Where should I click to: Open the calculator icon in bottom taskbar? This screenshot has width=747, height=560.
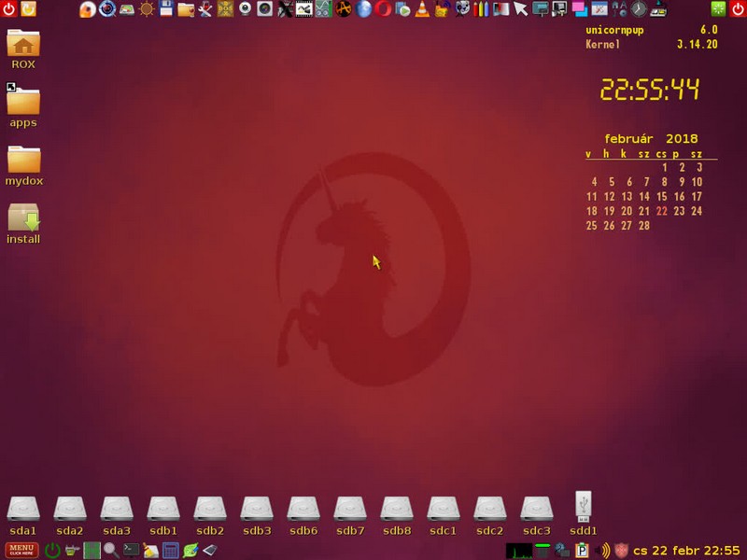[x=171, y=550]
